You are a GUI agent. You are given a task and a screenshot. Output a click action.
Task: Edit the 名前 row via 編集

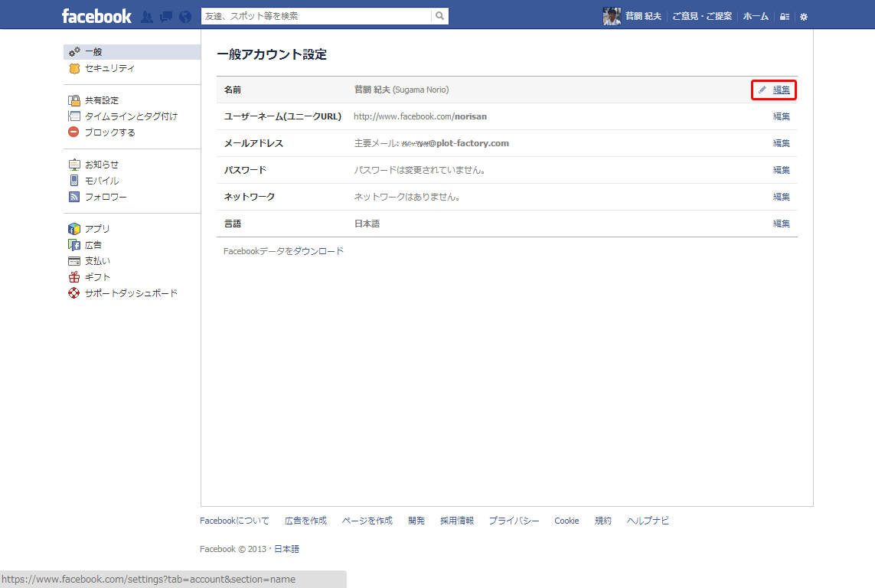(782, 90)
